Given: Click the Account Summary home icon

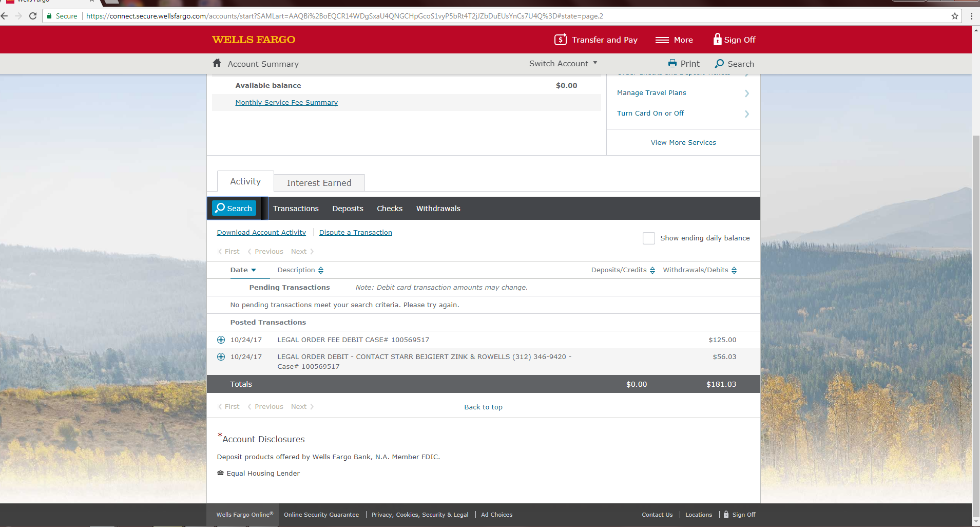Looking at the screenshot, I should 217,63.
